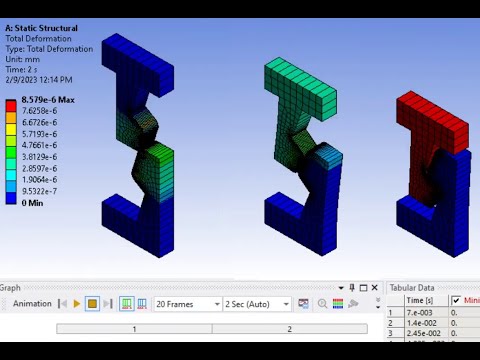Screen dimensions: 480x360
Task: Click the dark blue Min legend band
Action: tap(11, 198)
